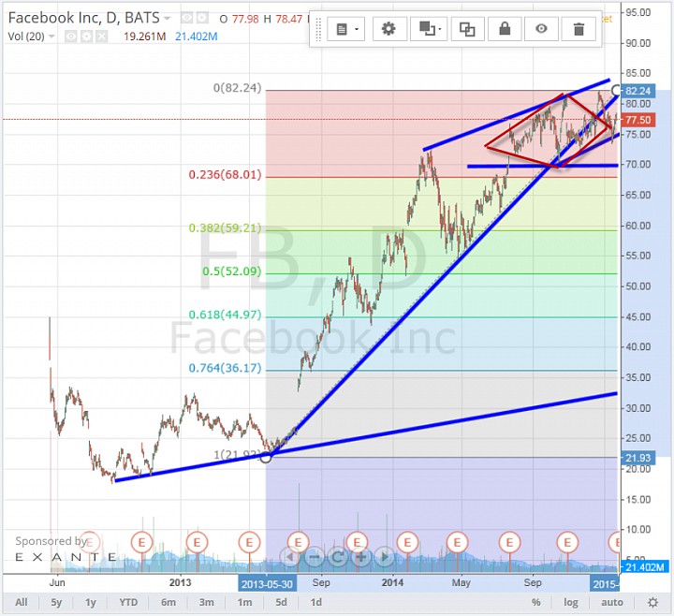This screenshot has width=674, height=616.
Task: Delete drawing with trash icon
Action: pos(579,29)
